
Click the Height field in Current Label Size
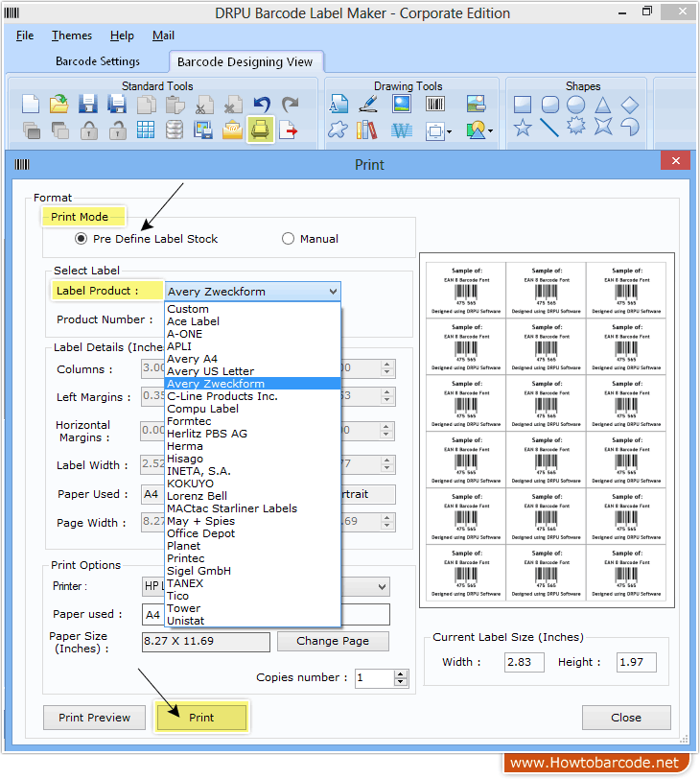[x=637, y=662]
